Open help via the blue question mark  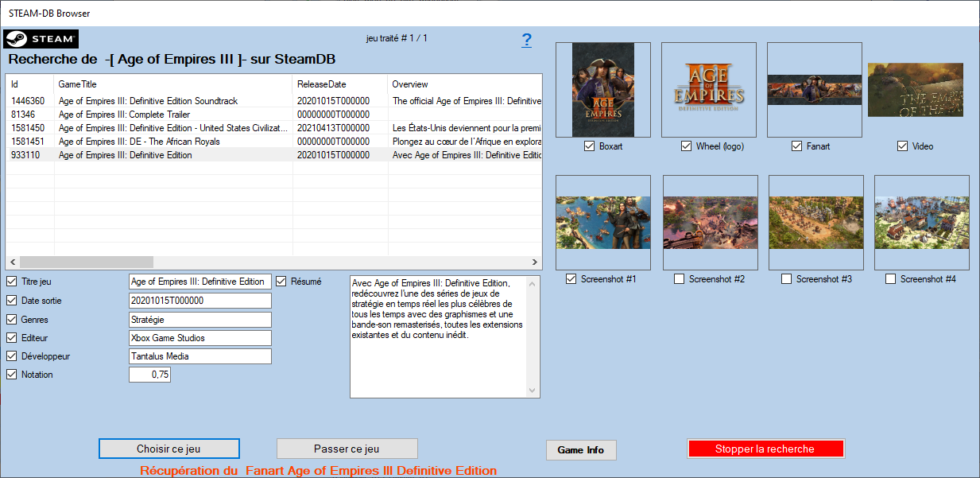tap(526, 41)
